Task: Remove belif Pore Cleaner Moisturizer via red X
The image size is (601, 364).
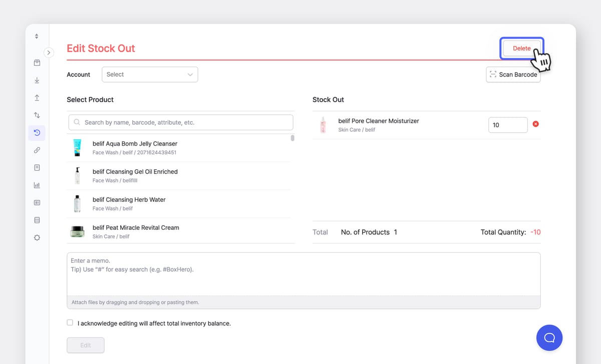Action: (535, 124)
